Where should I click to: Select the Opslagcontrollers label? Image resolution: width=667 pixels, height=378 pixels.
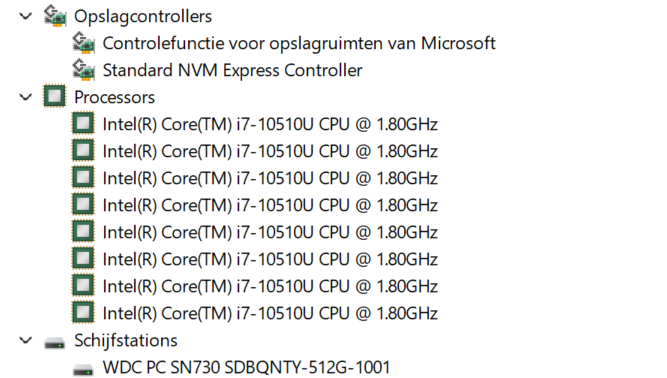click(x=143, y=17)
